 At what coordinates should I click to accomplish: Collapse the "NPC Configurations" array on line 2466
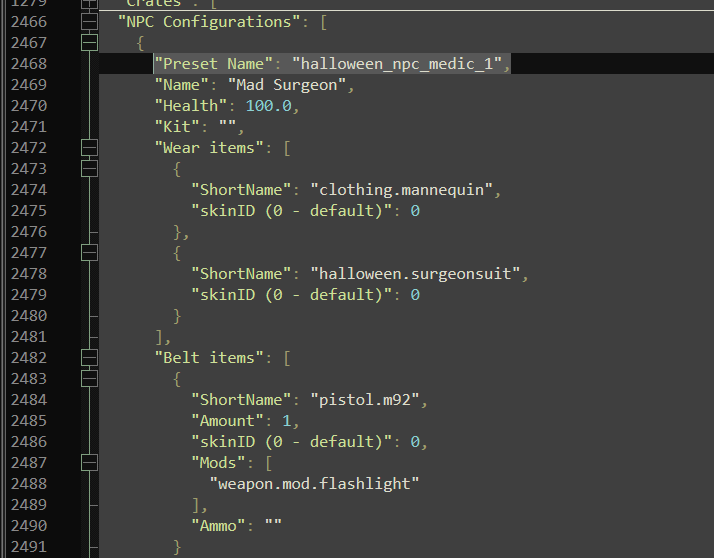[x=89, y=21]
